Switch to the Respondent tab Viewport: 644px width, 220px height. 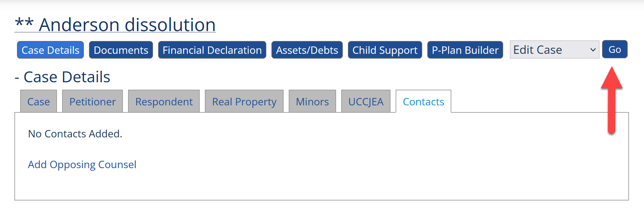click(164, 101)
